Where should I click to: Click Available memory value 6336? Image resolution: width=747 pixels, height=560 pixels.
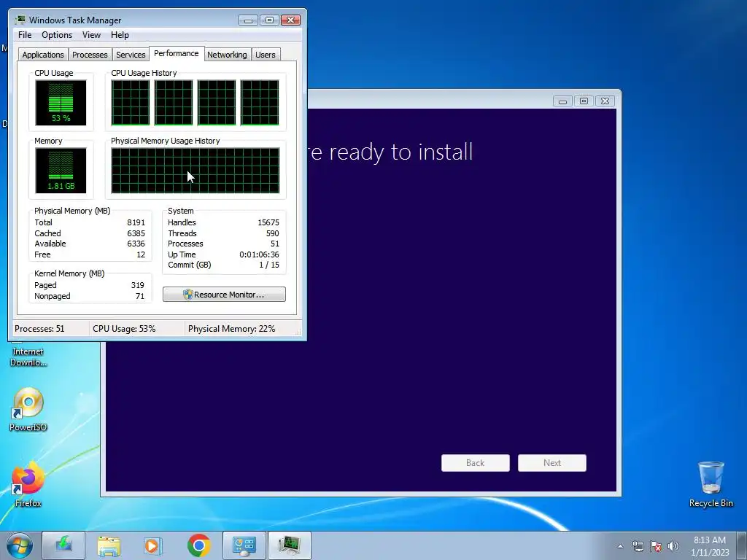[x=136, y=244]
